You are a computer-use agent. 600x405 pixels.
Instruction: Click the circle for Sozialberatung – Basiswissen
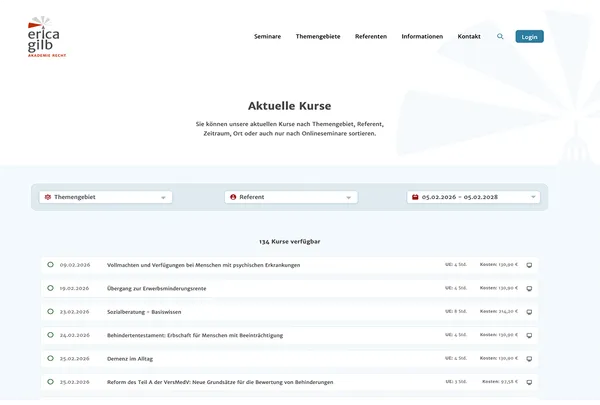pos(50,311)
